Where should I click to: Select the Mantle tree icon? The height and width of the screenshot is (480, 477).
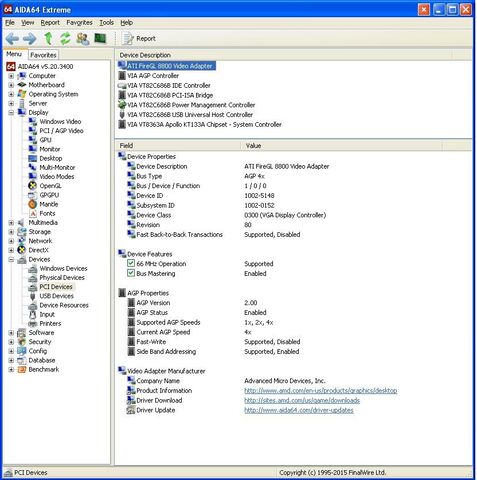pyautogui.click(x=33, y=204)
